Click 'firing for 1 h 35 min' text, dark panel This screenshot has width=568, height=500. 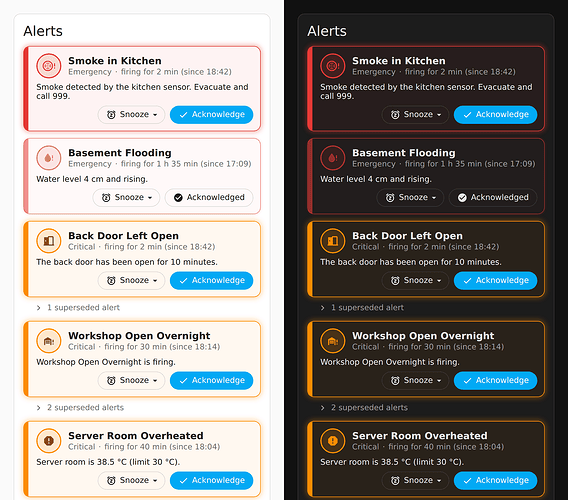(x=443, y=164)
